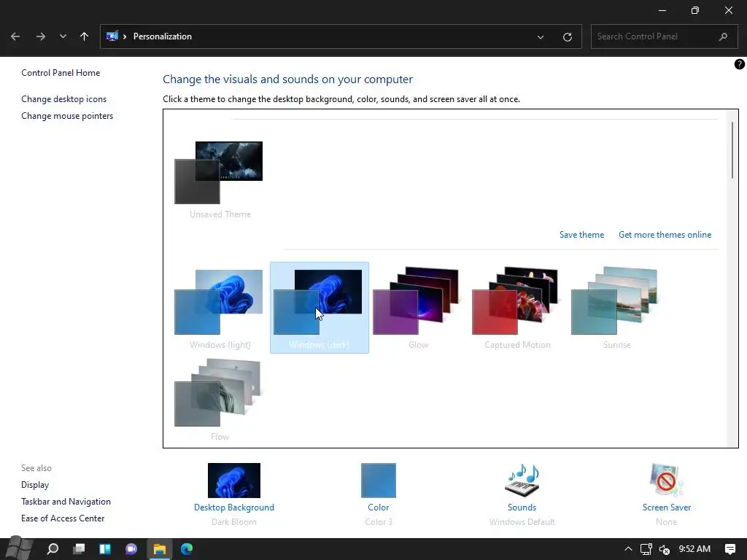Select the Sunrise theme
Image resolution: width=747 pixels, height=560 pixels.
[617, 308]
